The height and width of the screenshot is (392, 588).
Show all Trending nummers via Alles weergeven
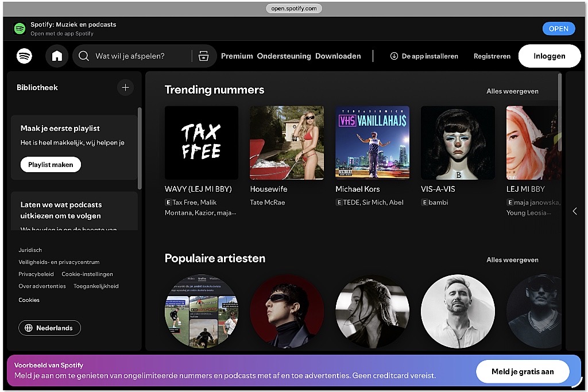pyautogui.click(x=512, y=91)
